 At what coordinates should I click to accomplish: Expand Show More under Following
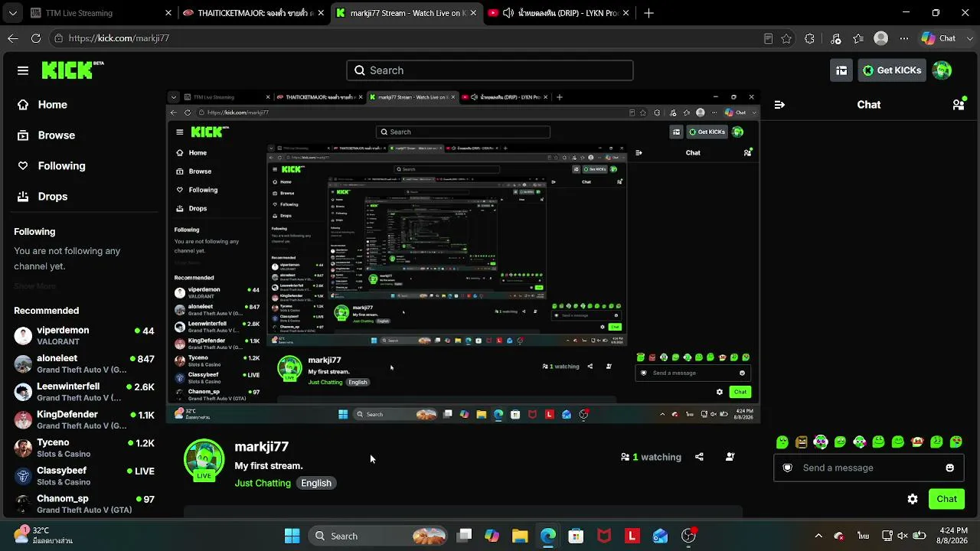click(34, 286)
